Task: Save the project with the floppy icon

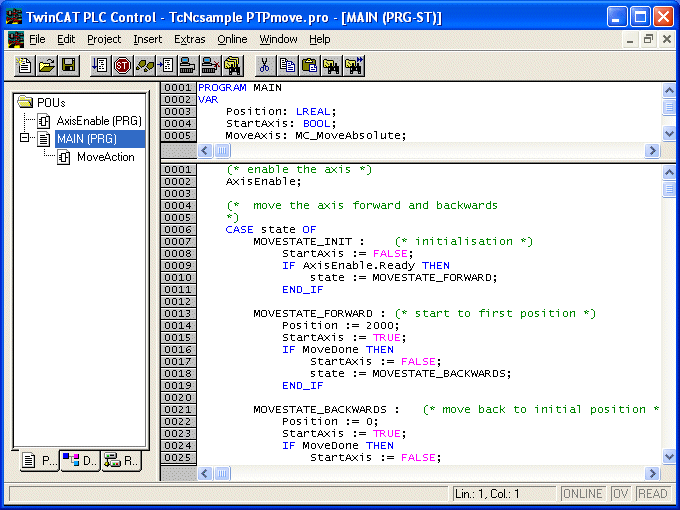Action: (x=69, y=66)
